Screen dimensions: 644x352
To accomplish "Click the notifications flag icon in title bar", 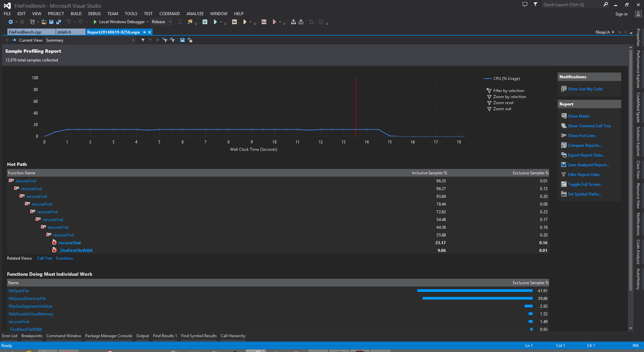I will (536, 4).
